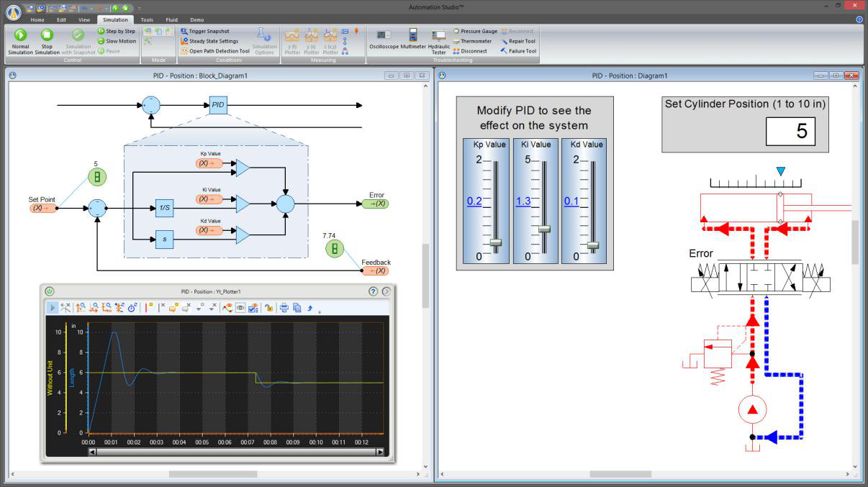Screen dimensions: 868x487
Task: Toggle the eye visibility icon in plotter
Action: coord(240,308)
